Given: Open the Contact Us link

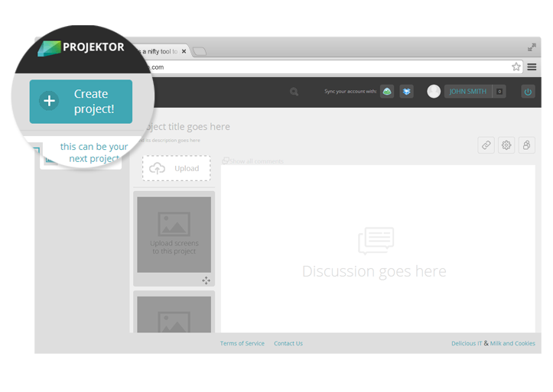Looking at the screenshot, I should (x=288, y=343).
